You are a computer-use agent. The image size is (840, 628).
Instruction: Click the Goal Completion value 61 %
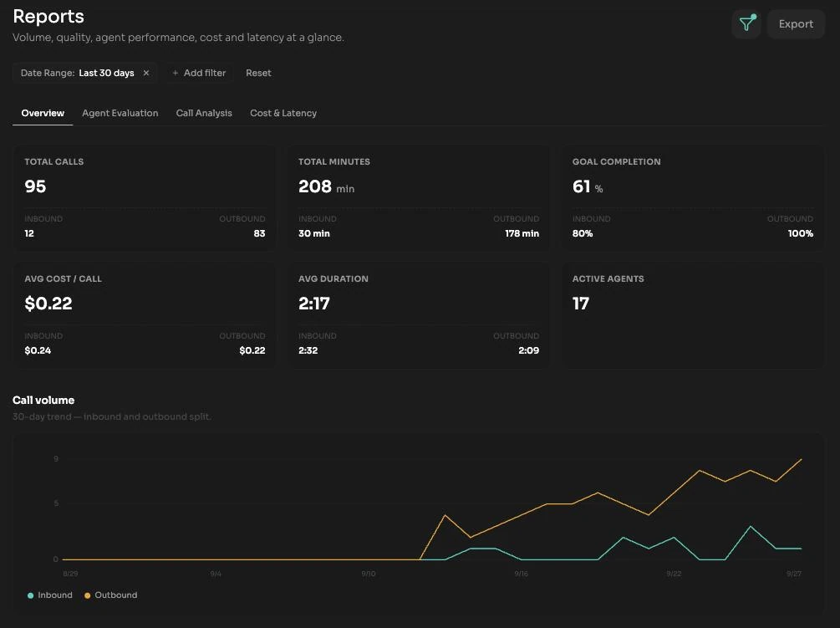[x=587, y=186]
